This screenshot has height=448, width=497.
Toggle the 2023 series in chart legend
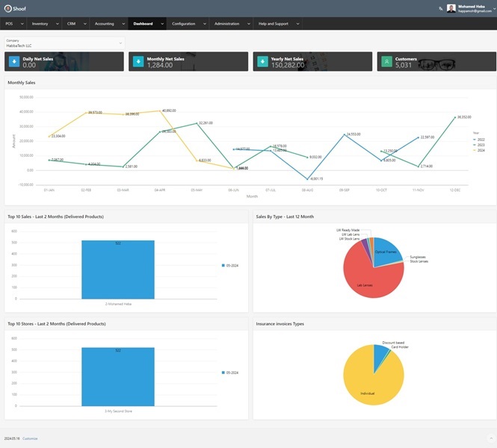coord(479,145)
